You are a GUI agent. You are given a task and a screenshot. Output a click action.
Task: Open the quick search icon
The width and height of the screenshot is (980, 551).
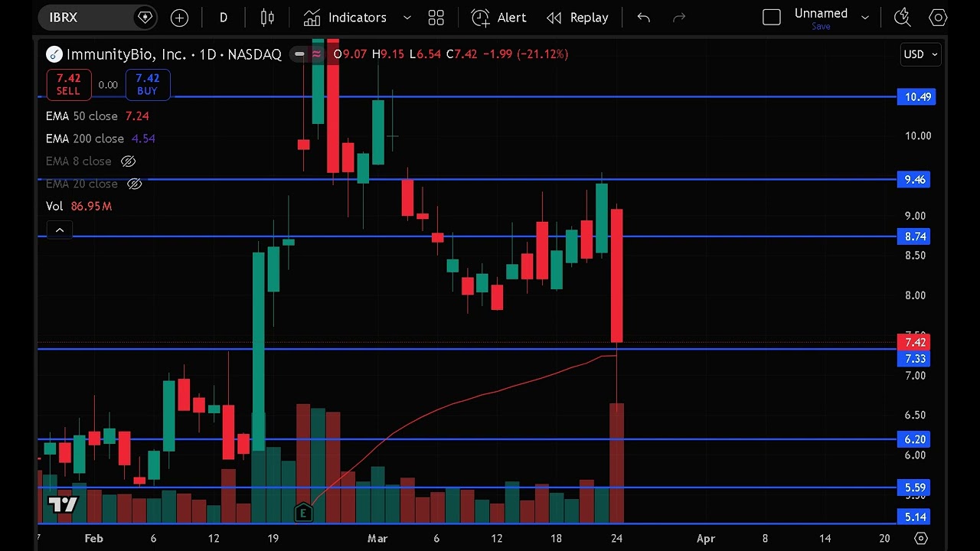pos(903,17)
